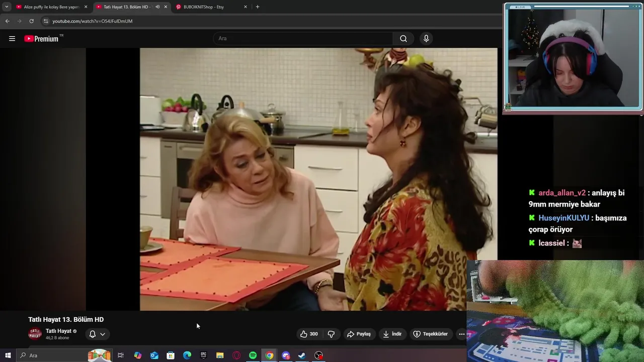The image size is (644, 362).
Task: Close the 'Alize puffy' tab
Action: [x=86, y=7]
